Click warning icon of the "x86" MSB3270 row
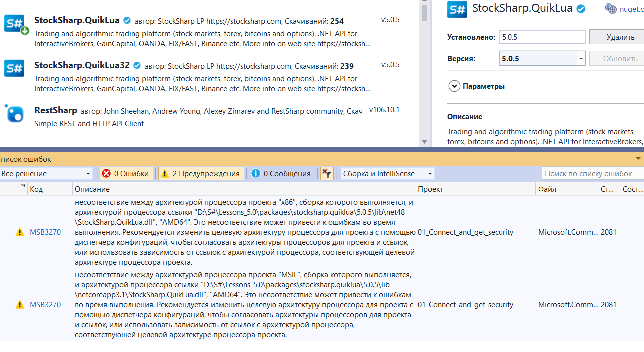 tap(20, 232)
